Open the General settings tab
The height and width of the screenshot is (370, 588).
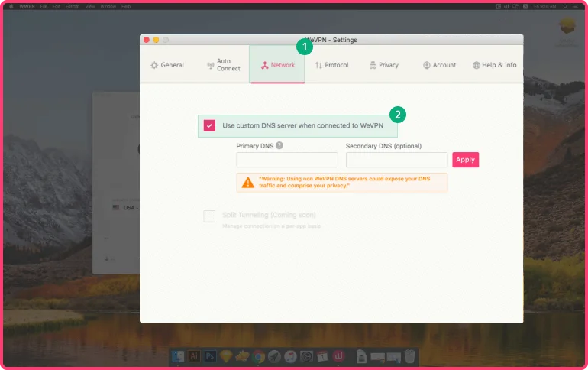pyautogui.click(x=167, y=65)
